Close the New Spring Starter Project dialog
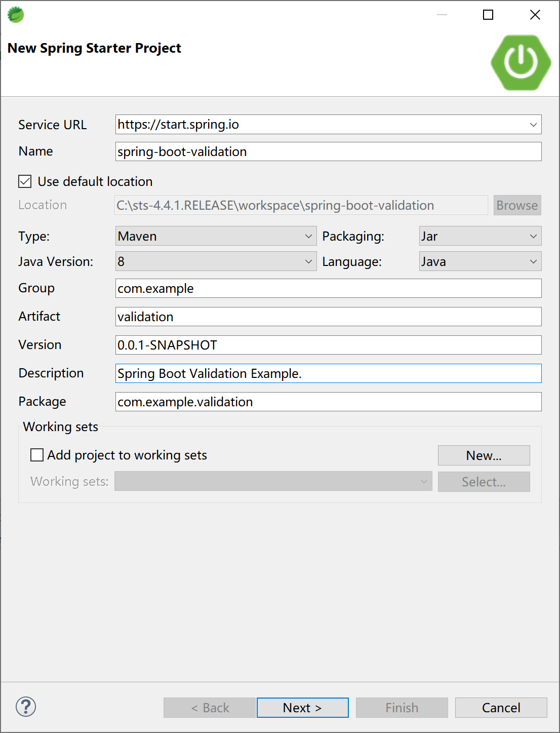This screenshot has height=733, width=560. 535,15
